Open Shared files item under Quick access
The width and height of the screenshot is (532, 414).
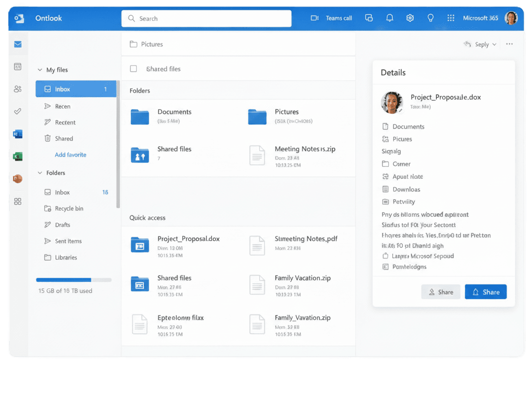162,286
